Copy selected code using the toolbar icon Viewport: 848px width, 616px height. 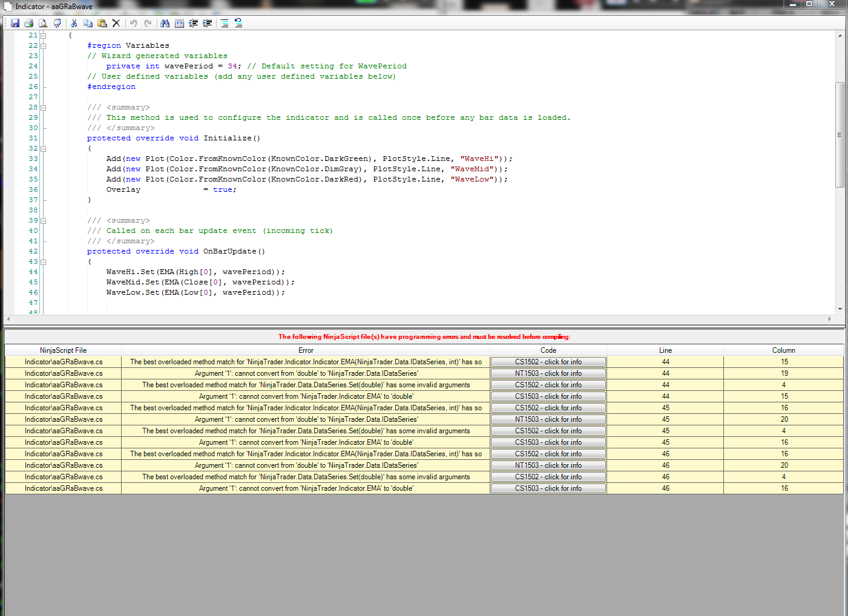(88, 23)
